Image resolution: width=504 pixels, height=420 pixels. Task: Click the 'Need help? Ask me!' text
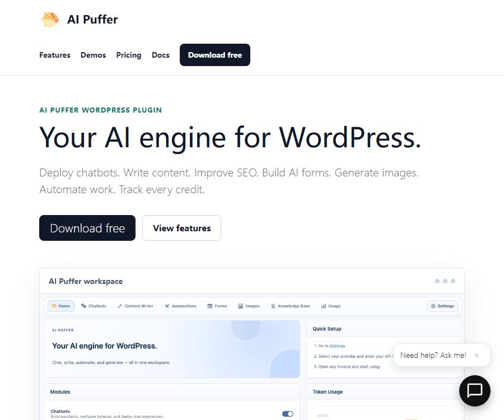coord(433,355)
